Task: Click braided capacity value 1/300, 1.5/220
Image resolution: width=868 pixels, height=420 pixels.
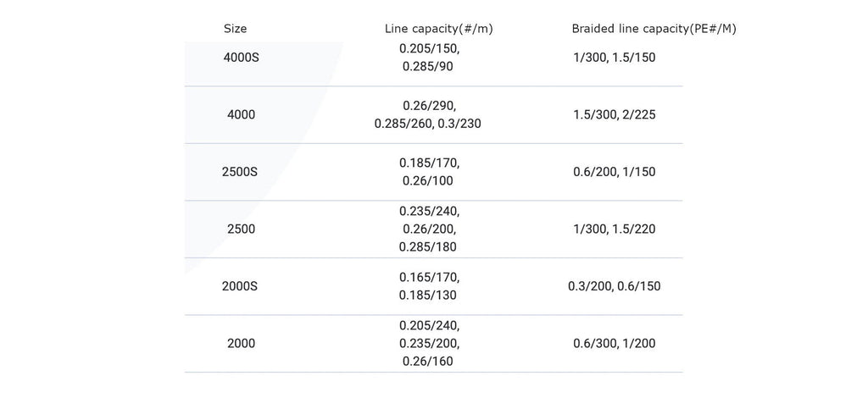Action: [x=615, y=229]
